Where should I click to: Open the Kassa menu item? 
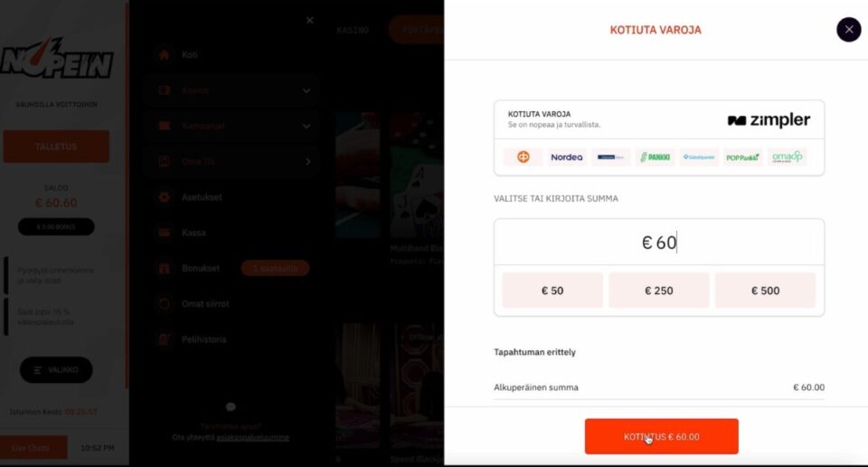coord(193,233)
